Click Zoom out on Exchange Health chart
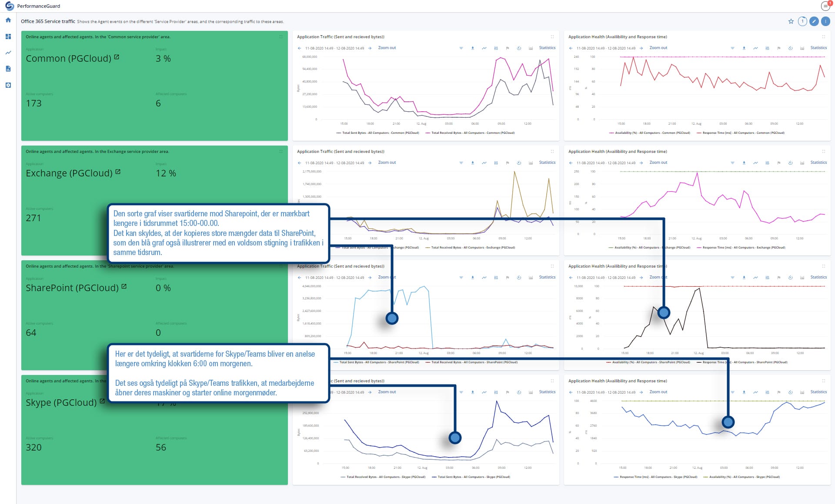The height and width of the screenshot is (504, 835). [658, 162]
